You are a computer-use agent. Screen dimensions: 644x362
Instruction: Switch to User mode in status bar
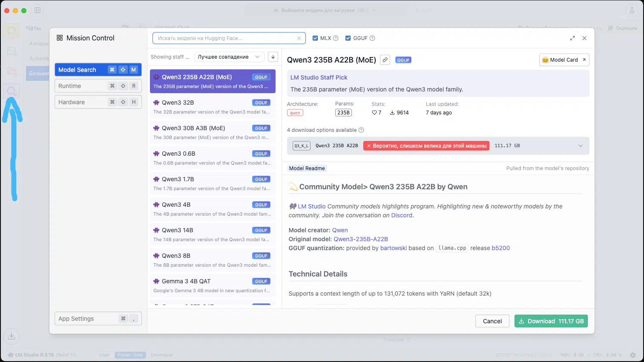click(104, 355)
